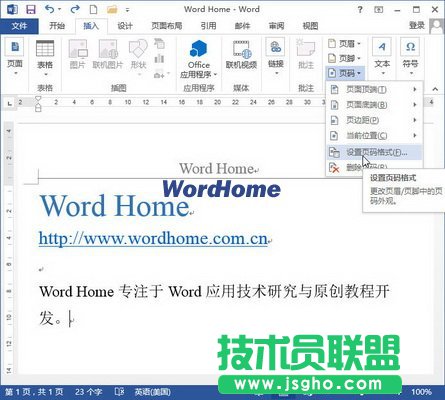Screen dimensions: 445x400
Task: Open the Office 应用程序 apps dropdown
Action: (199, 59)
